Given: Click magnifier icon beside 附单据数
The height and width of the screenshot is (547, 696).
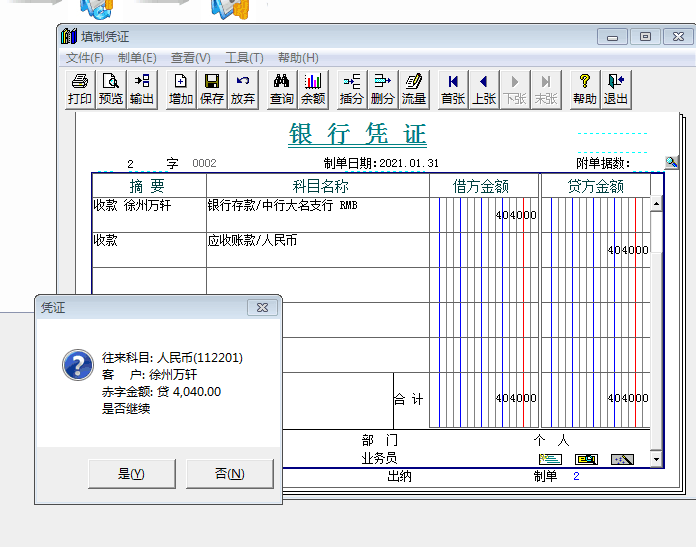Looking at the screenshot, I should [x=672, y=163].
